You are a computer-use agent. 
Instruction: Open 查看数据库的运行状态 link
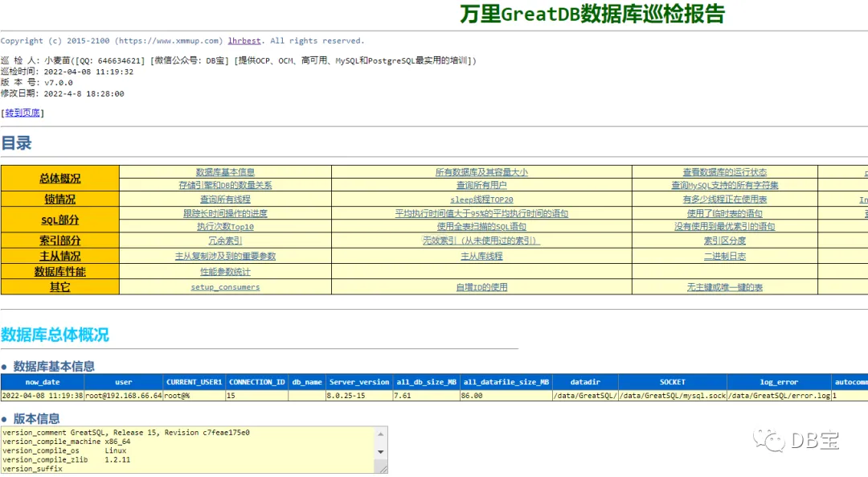click(x=725, y=172)
